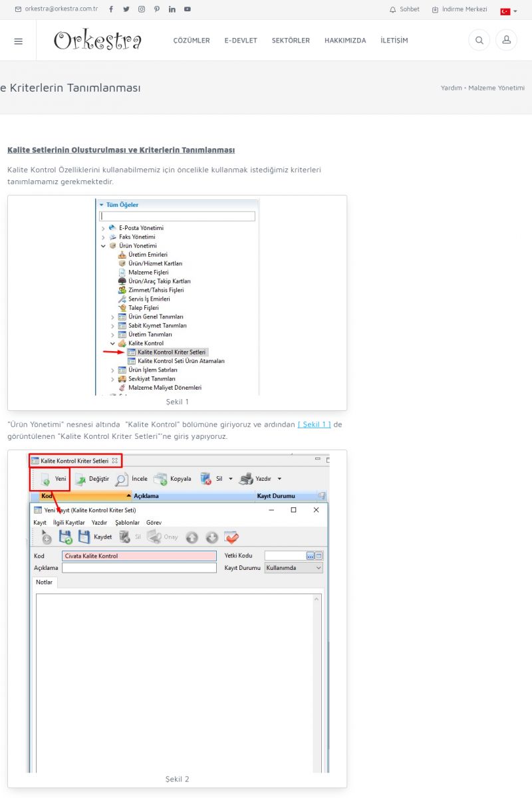Open Orkestra's Instagram page icon
Image resolution: width=532 pixels, height=798 pixels.
click(x=142, y=9)
